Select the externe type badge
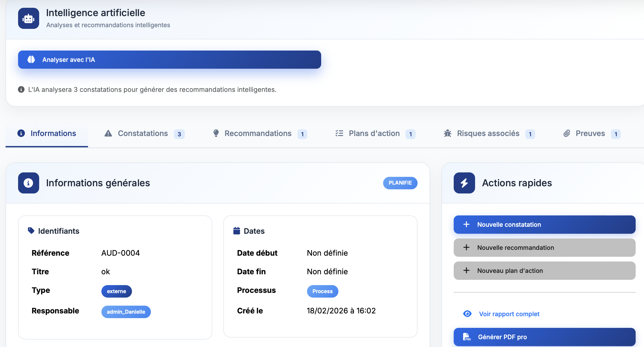The height and width of the screenshot is (347, 644). [116, 291]
